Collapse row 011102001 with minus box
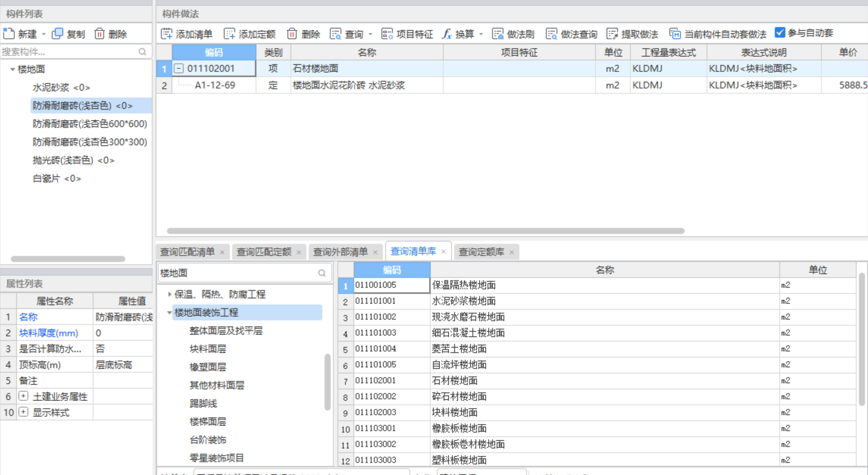This screenshot has width=868, height=475. pos(179,68)
